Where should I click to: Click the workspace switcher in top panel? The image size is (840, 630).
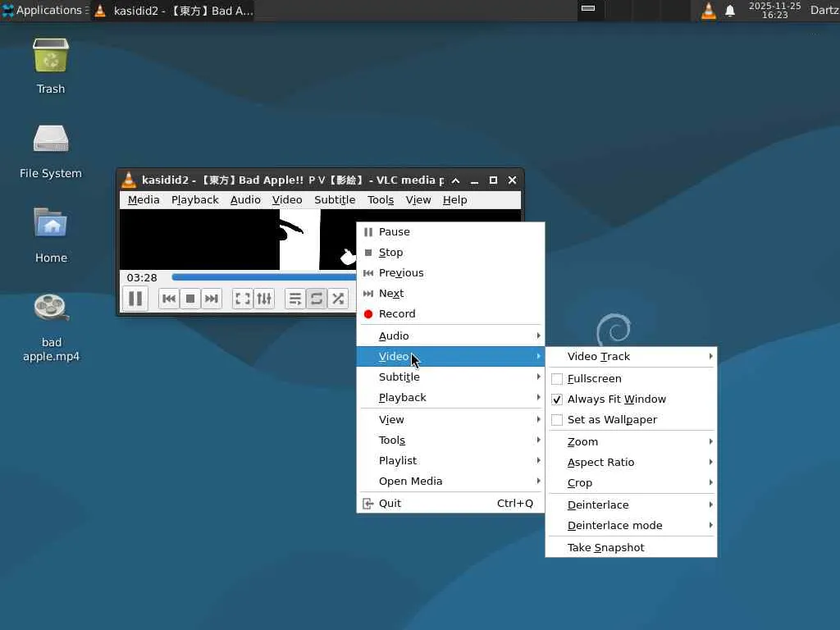633,10
